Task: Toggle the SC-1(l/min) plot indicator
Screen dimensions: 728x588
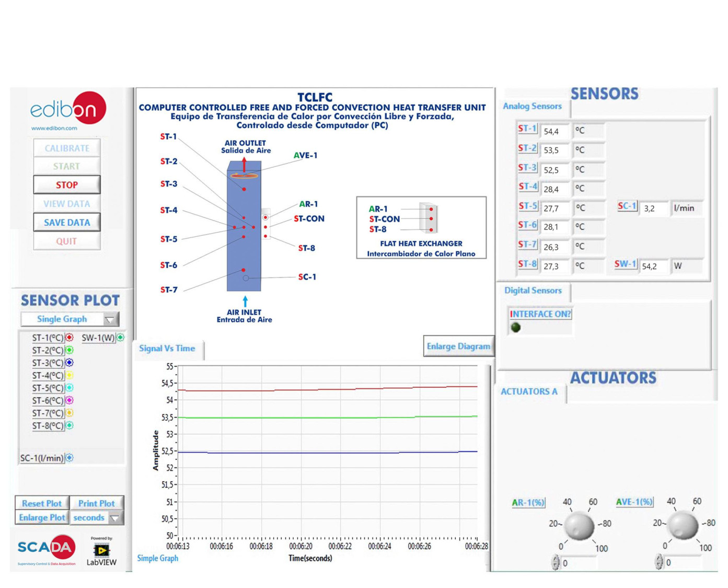Action: [x=70, y=458]
